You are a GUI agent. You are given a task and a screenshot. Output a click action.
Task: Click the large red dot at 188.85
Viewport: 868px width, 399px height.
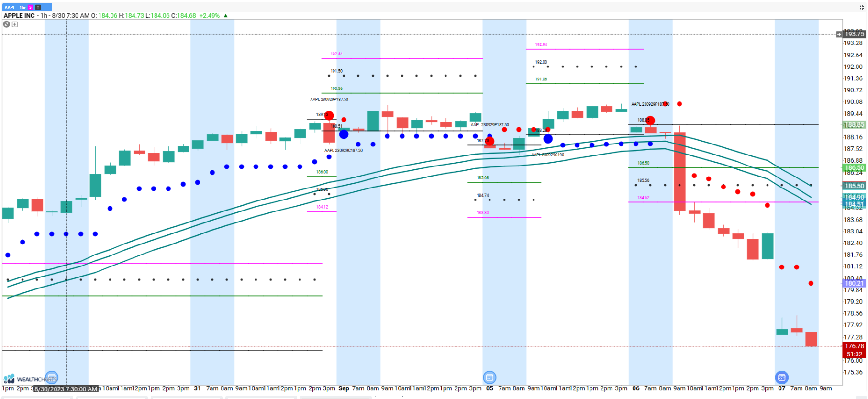tap(650, 121)
